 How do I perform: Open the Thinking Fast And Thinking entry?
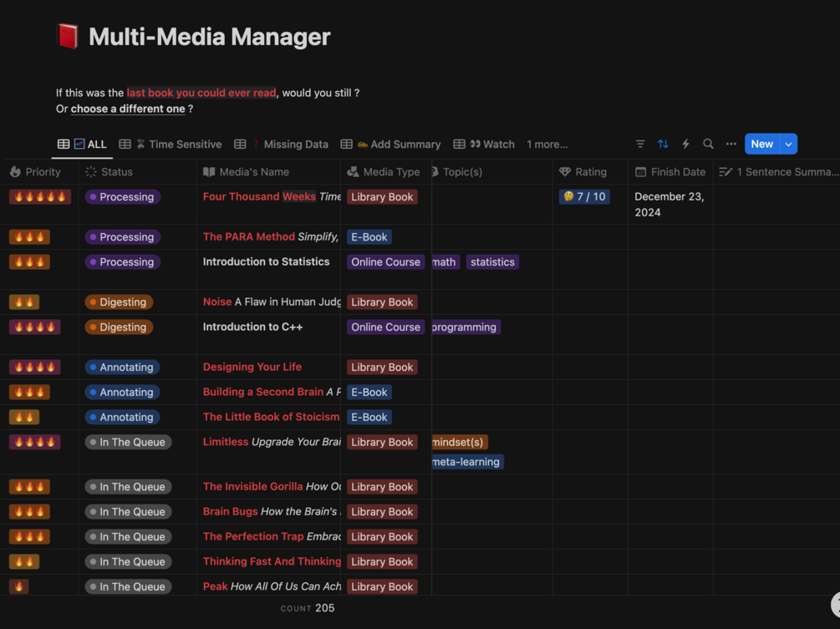click(x=272, y=561)
